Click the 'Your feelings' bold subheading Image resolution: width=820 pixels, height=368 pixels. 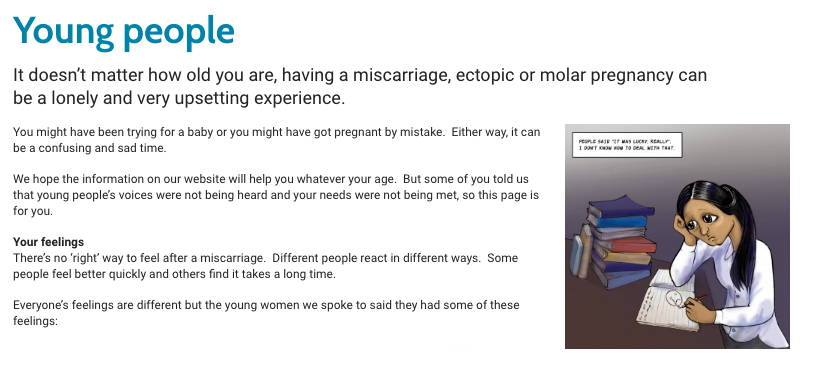[49, 242]
